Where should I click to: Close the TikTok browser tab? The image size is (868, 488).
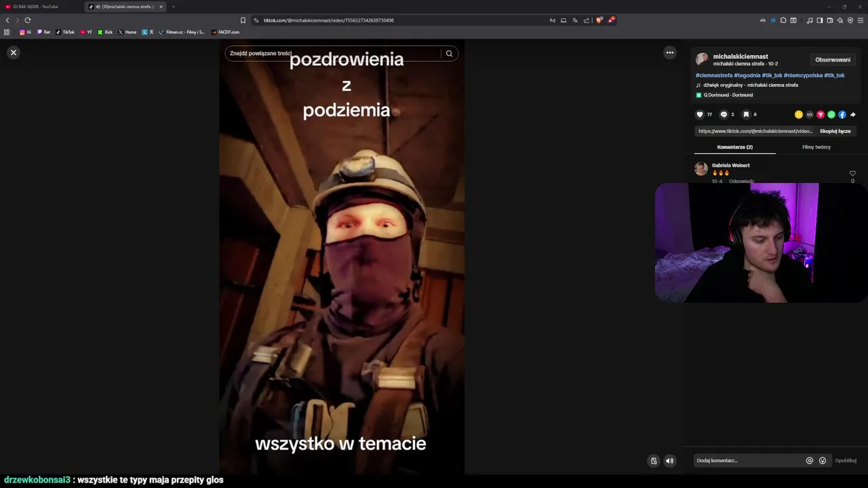point(161,7)
